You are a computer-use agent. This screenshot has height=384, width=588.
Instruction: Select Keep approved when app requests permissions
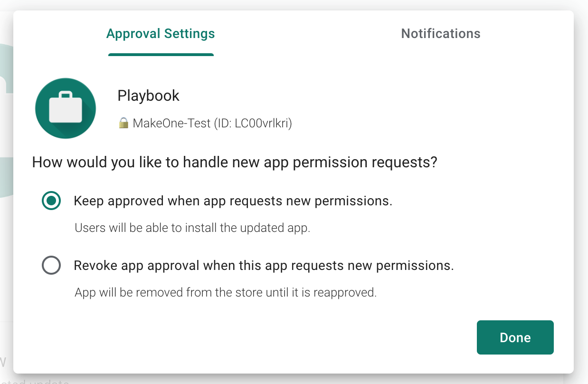tap(51, 201)
